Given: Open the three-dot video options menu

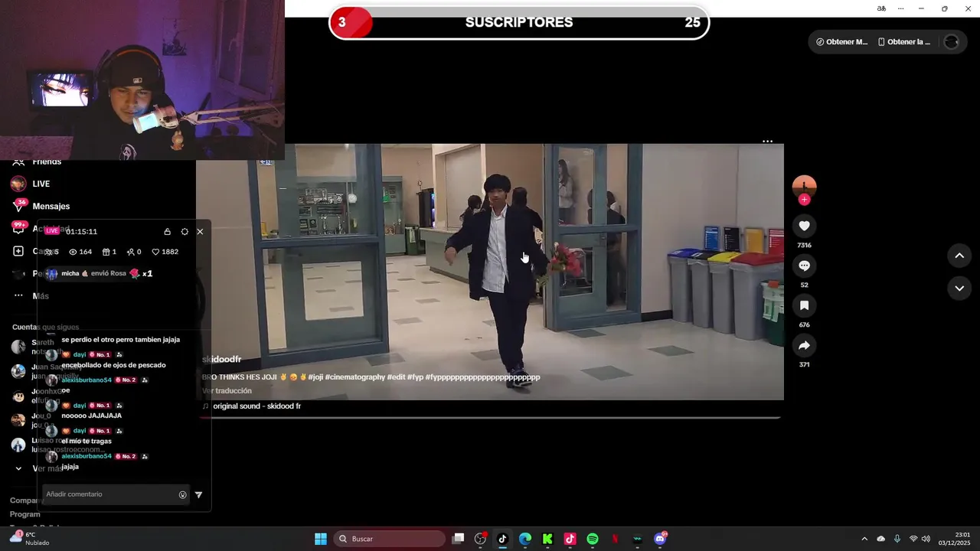Looking at the screenshot, I should [767, 142].
